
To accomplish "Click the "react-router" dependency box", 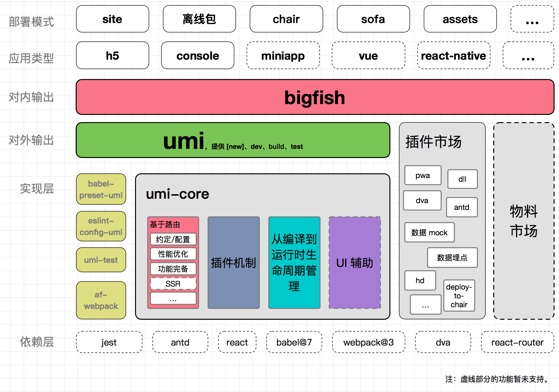I will (518, 342).
